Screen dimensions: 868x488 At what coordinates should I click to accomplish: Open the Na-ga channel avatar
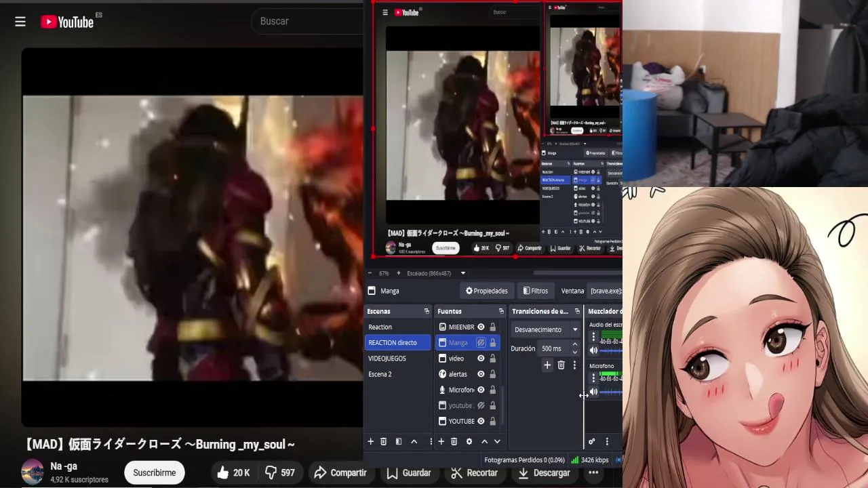click(x=33, y=472)
